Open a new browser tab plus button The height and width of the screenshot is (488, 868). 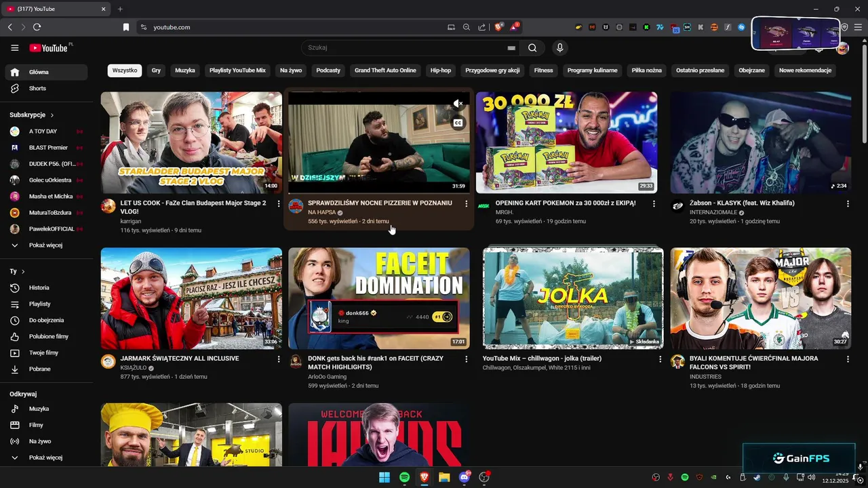click(120, 9)
